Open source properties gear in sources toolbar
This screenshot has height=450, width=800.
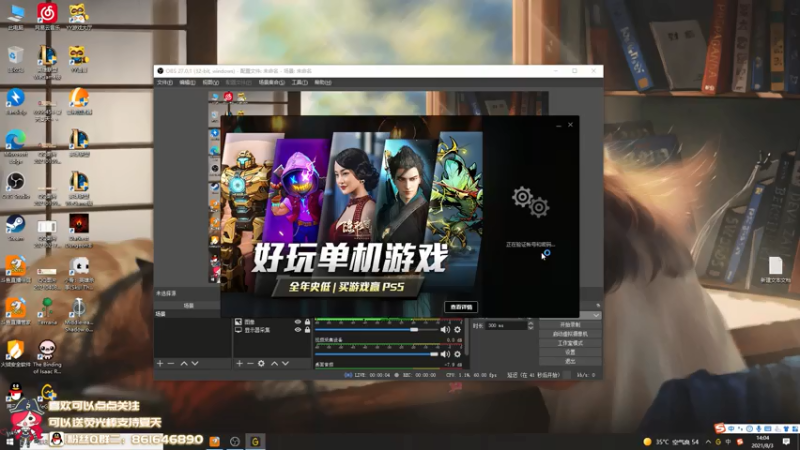[261, 363]
